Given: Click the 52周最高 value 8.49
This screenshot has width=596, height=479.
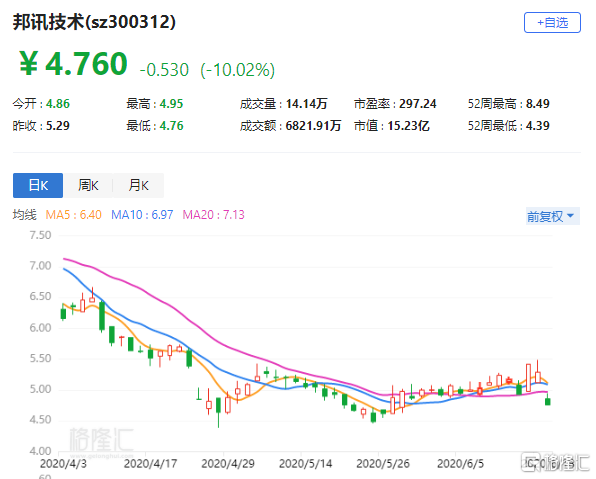Looking at the screenshot, I should [x=537, y=104].
